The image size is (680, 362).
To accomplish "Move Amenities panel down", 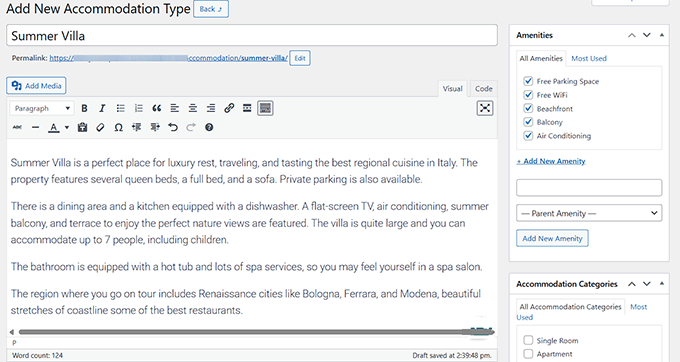I will coord(647,35).
